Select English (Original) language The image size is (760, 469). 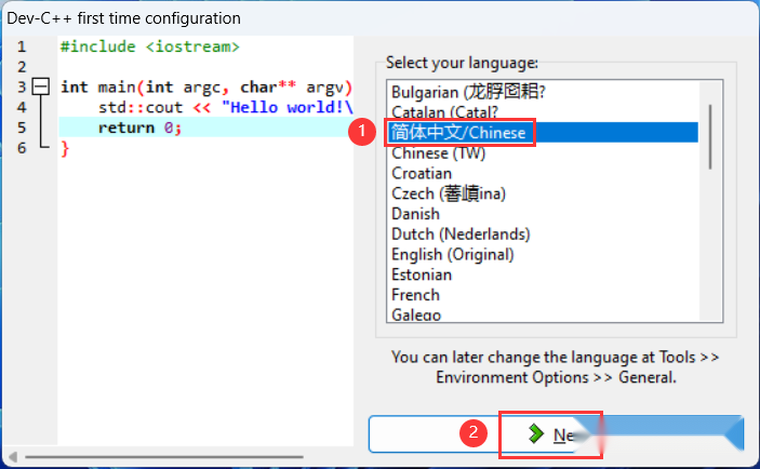pos(543,254)
